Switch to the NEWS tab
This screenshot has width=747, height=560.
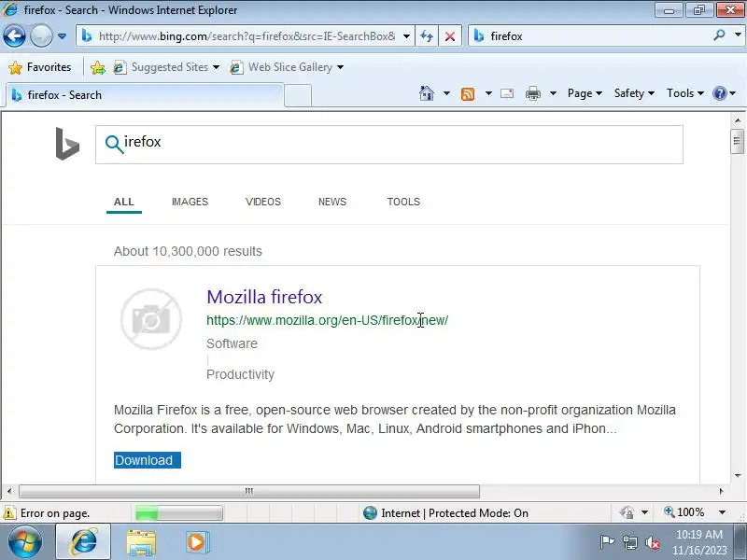[x=332, y=202]
